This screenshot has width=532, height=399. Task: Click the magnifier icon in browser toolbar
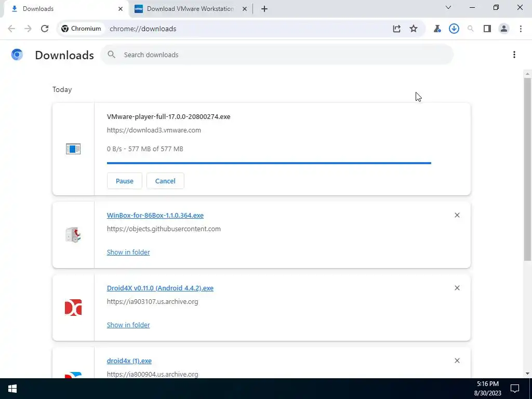(471, 29)
